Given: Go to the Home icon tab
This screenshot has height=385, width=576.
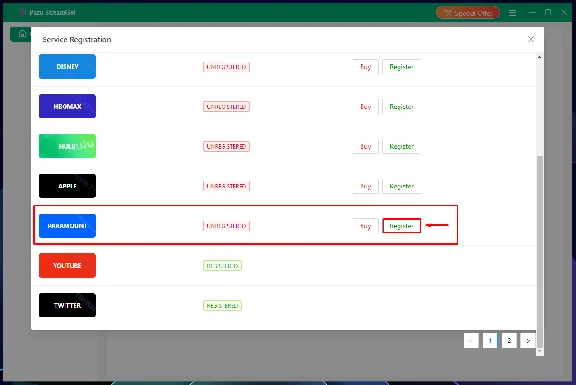Looking at the screenshot, I should click(22, 34).
